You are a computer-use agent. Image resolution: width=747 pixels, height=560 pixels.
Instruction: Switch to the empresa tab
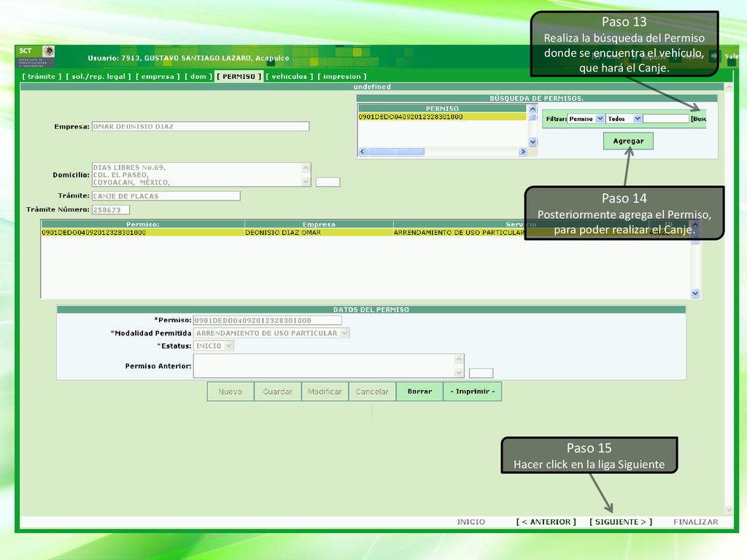point(158,76)
